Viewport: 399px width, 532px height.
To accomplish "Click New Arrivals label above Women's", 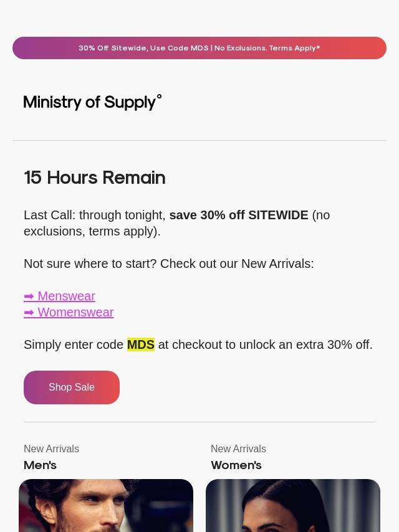I will pyautogui.click(x=238, y=449).
